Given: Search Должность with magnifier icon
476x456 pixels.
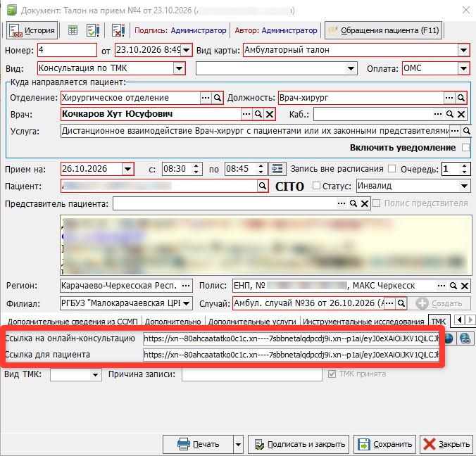Looking at the screenshot, I should (x=461, y=98).
